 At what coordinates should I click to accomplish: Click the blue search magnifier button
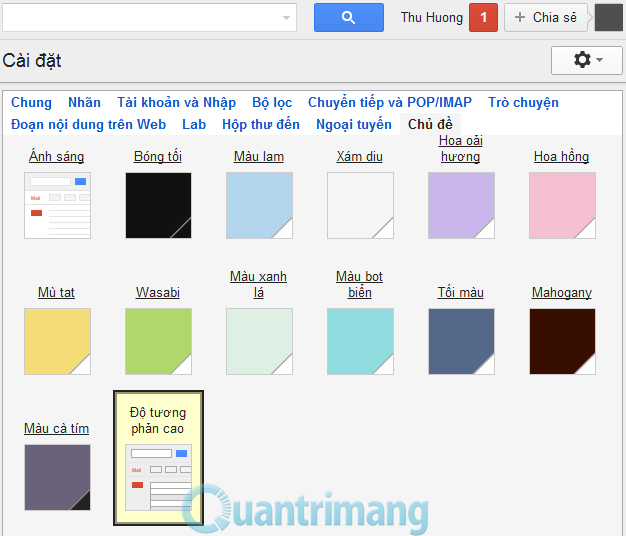(x=348, y=17)
